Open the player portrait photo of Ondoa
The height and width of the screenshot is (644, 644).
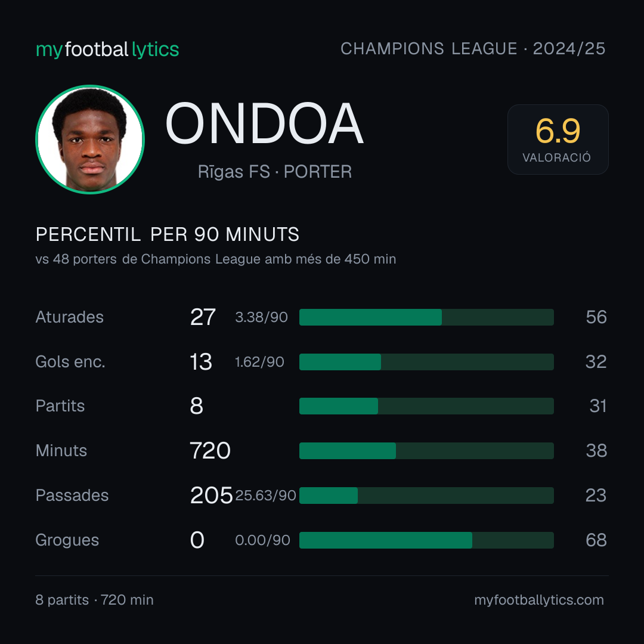(x=90, y=139)
